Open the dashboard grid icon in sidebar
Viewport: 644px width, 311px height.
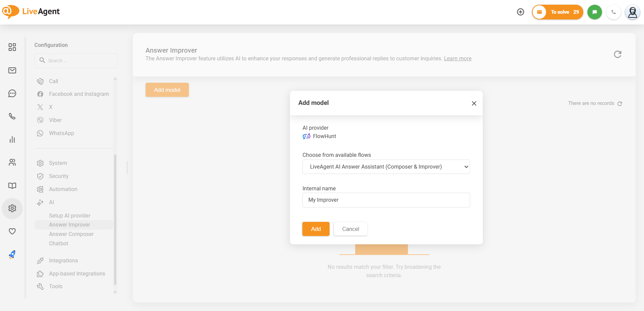[12, 47]
